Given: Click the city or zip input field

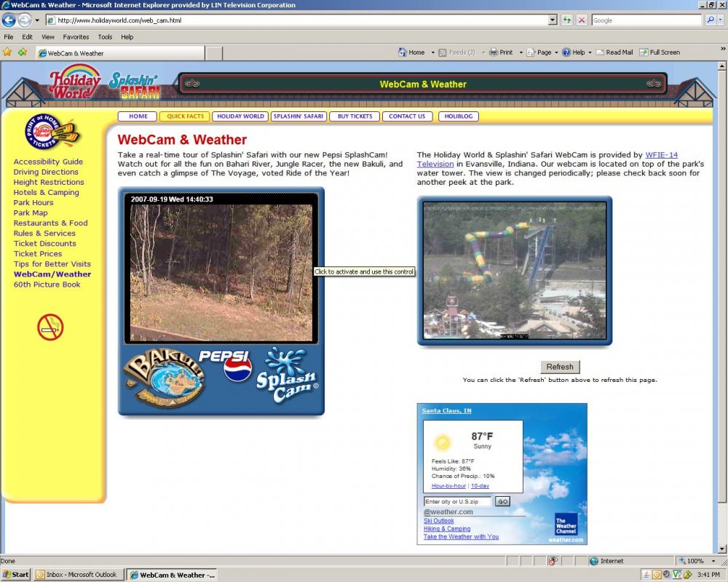Looking at the screenshot, I should pos(457,501).
